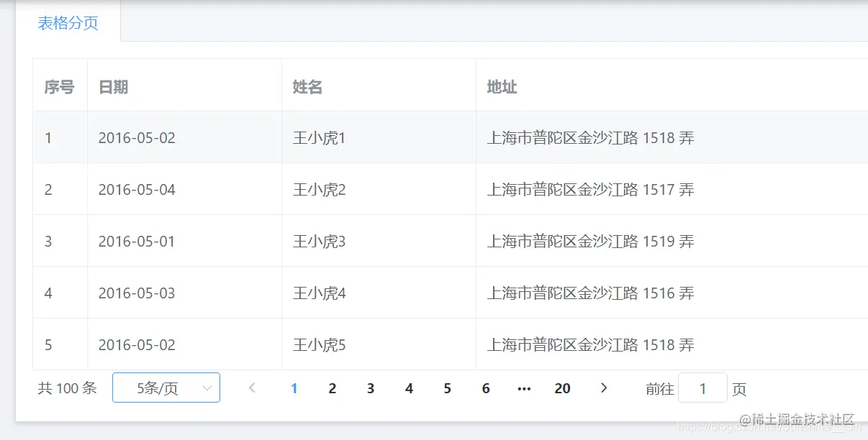
Task: Select the row numbered 1
Action: 451,137
